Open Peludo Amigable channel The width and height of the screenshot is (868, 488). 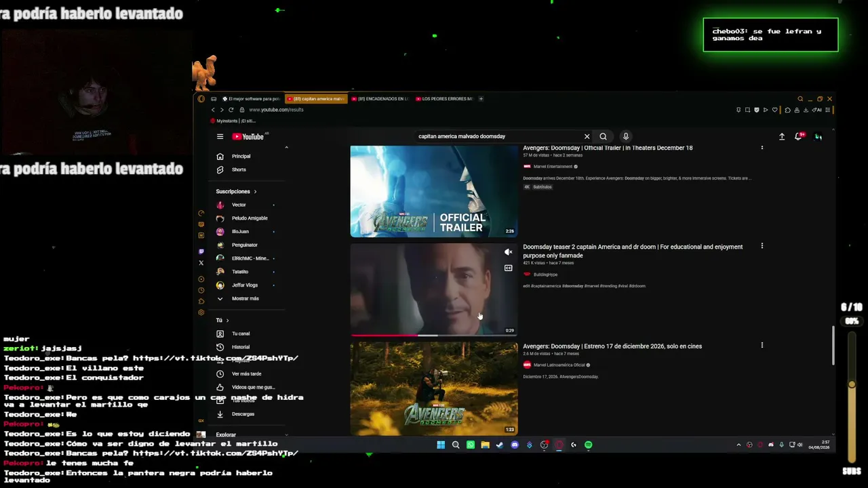pyautogui.click(x=250, y=218)
